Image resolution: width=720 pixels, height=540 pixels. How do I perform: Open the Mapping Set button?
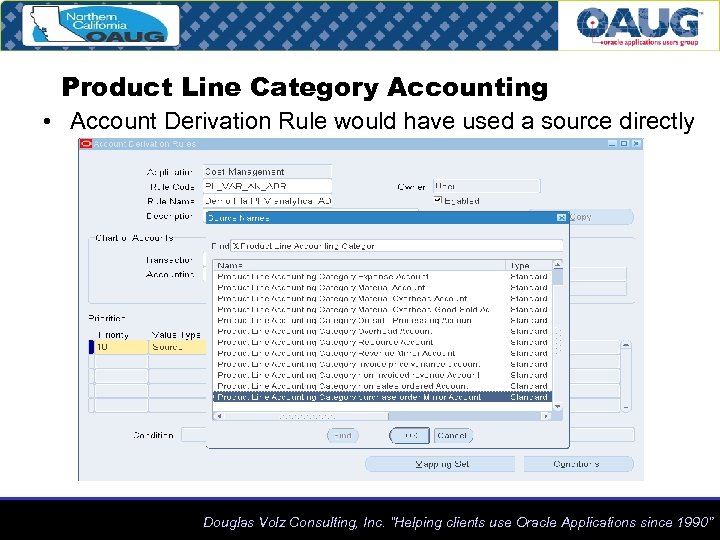click(x=441, y=464)
